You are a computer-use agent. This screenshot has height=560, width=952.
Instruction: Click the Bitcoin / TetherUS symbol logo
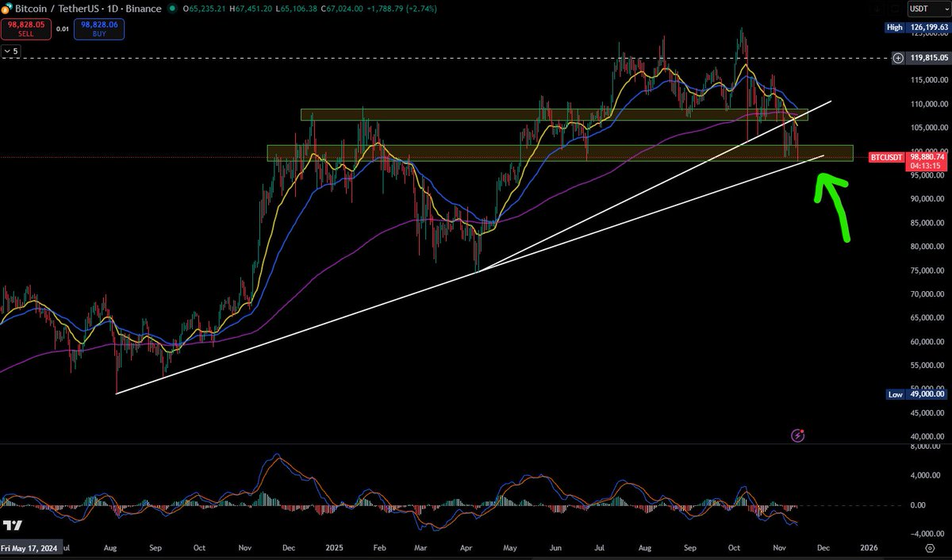pos(7,8)
